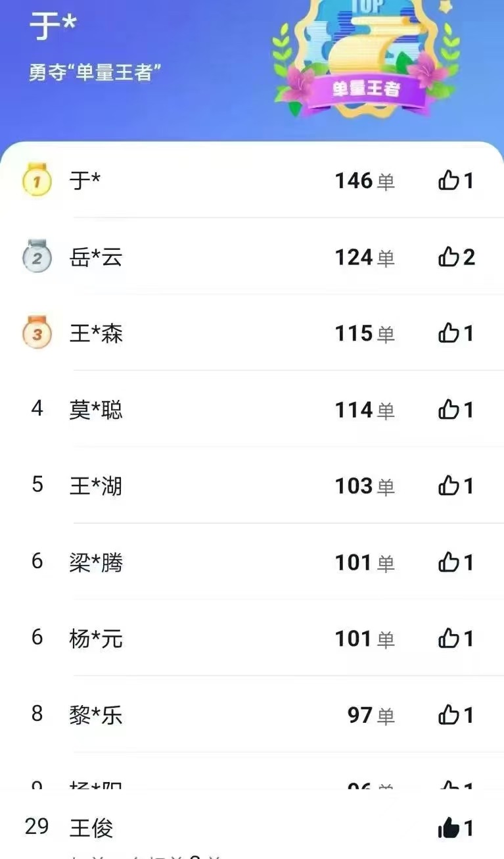Tap thumbs-up beside 王*湖
Viewport: 504px width, 859px height.
pos(449,486)
